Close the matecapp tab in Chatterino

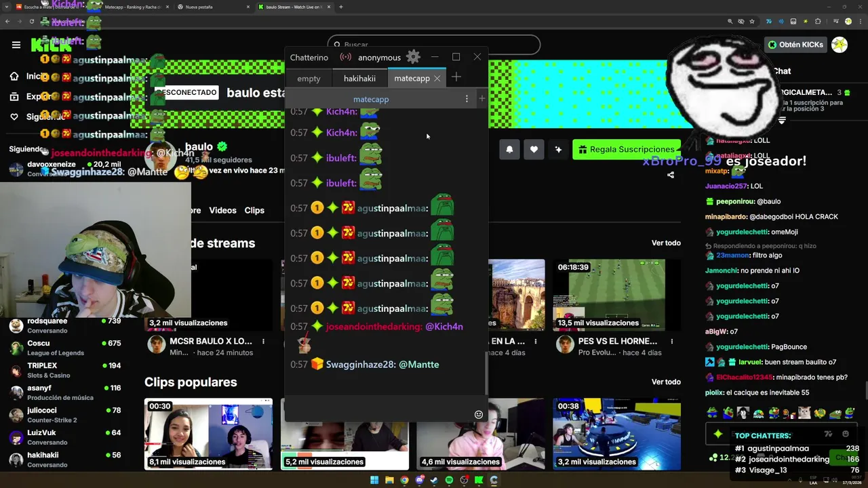coord(437,79)
